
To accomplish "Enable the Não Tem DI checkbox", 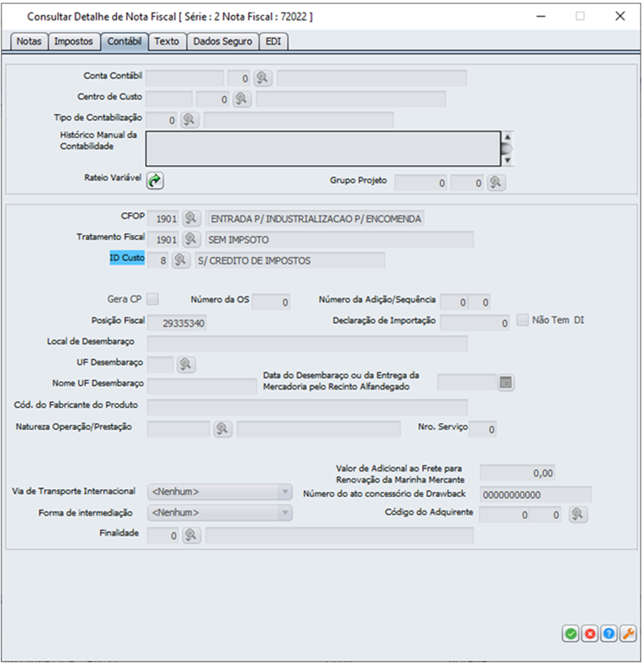I will coord(523,320).
